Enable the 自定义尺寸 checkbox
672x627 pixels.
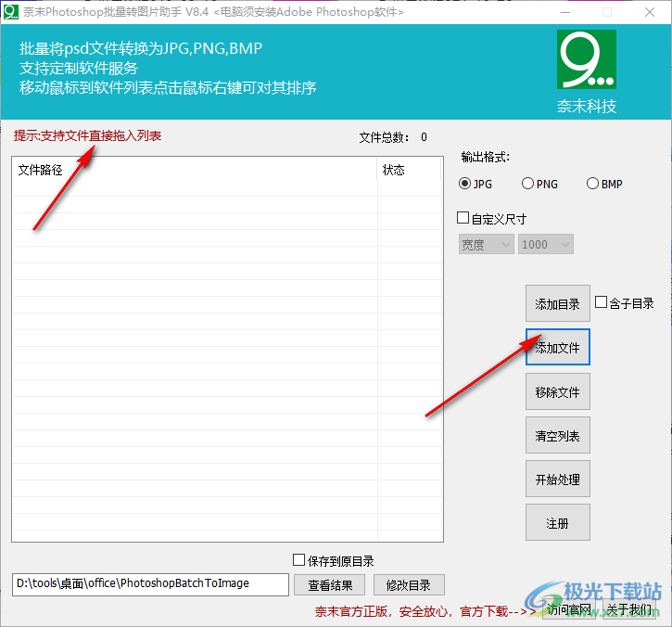point(463,218)
